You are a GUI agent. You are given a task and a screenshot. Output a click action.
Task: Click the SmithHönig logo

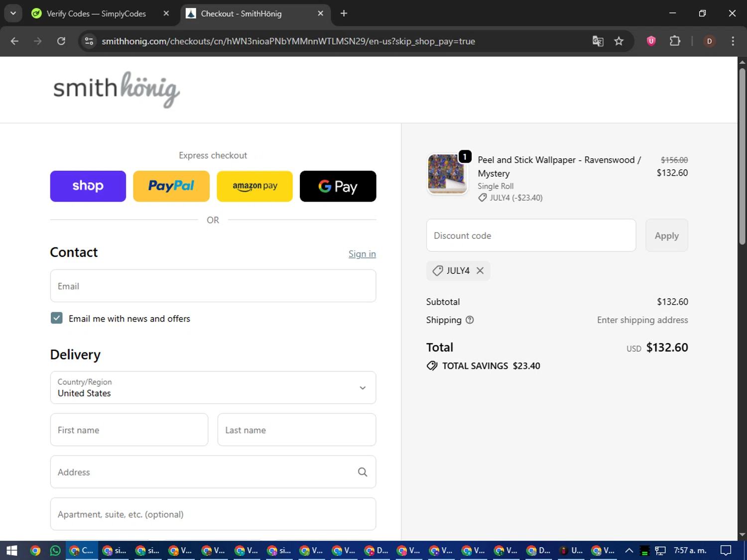pyautogui.click(x=117, y=90)
